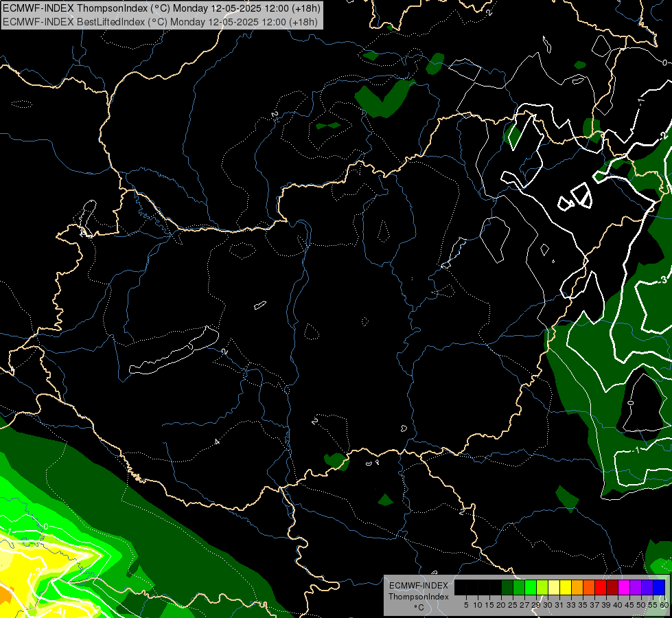Click the legend tick value '39'
Screen dimensions: 672x618
pos(606,605)
